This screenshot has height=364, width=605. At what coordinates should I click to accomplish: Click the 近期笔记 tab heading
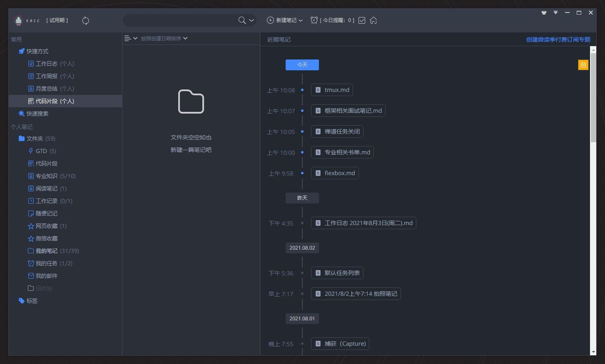point(279,40)
